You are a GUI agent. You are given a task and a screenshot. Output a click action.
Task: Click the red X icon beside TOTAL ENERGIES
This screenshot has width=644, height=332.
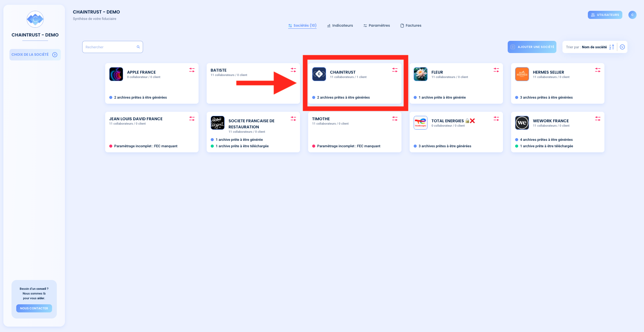tap(473, 121)
